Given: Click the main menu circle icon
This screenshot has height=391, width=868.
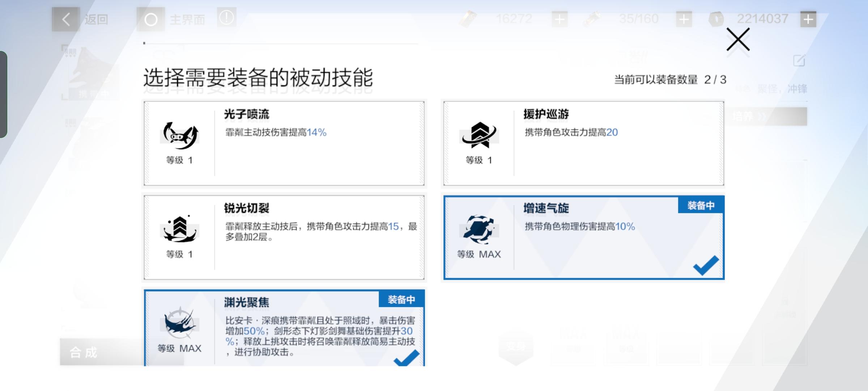Looking at the screenshot, I should 150,19.
